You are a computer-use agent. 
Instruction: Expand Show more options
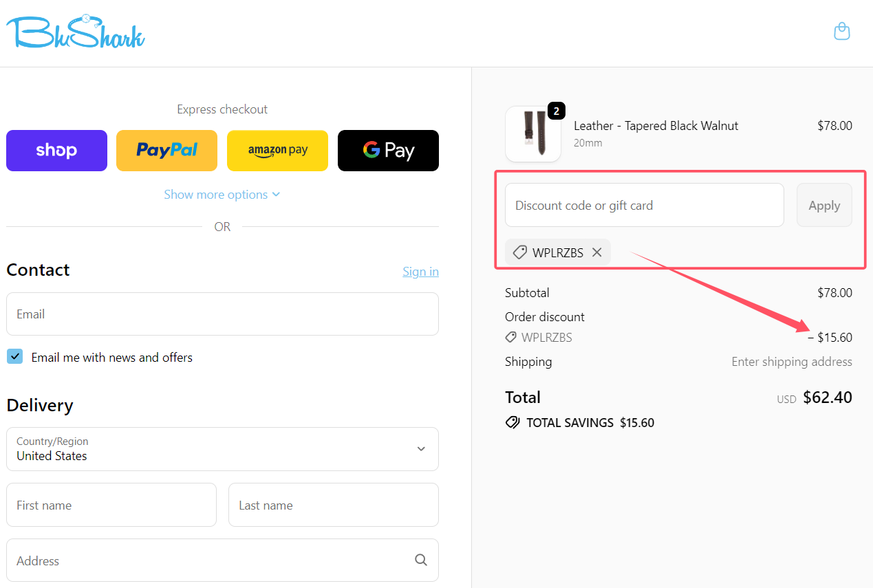222,195
